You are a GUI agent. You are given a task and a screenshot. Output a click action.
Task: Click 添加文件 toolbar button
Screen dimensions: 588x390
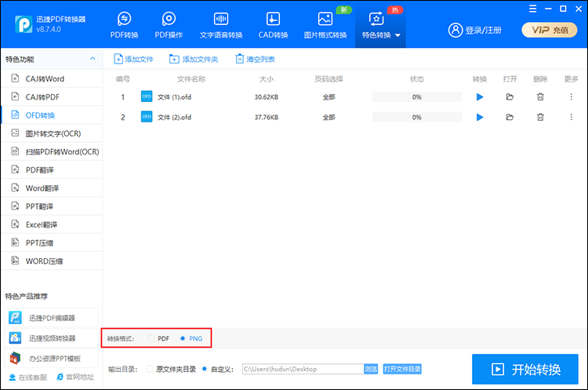pos(133,59)
